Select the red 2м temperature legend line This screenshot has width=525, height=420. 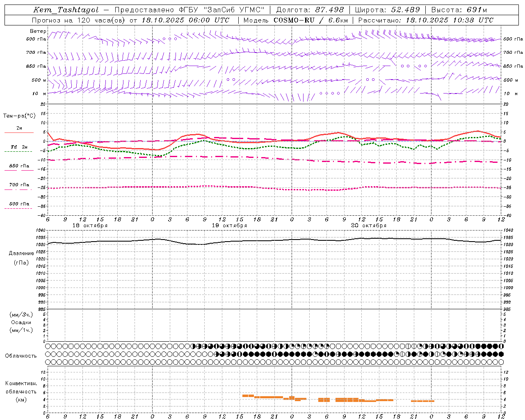19,132
